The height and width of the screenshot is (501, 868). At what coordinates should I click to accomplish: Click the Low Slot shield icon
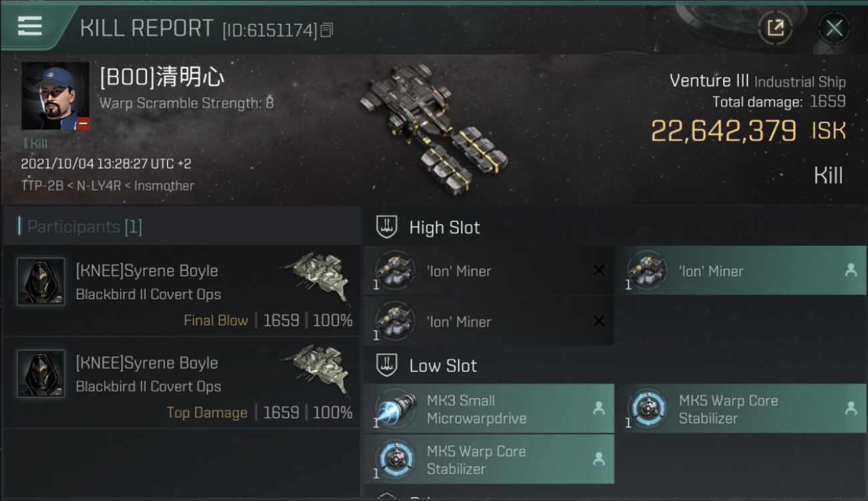click(x=387, y=365)
